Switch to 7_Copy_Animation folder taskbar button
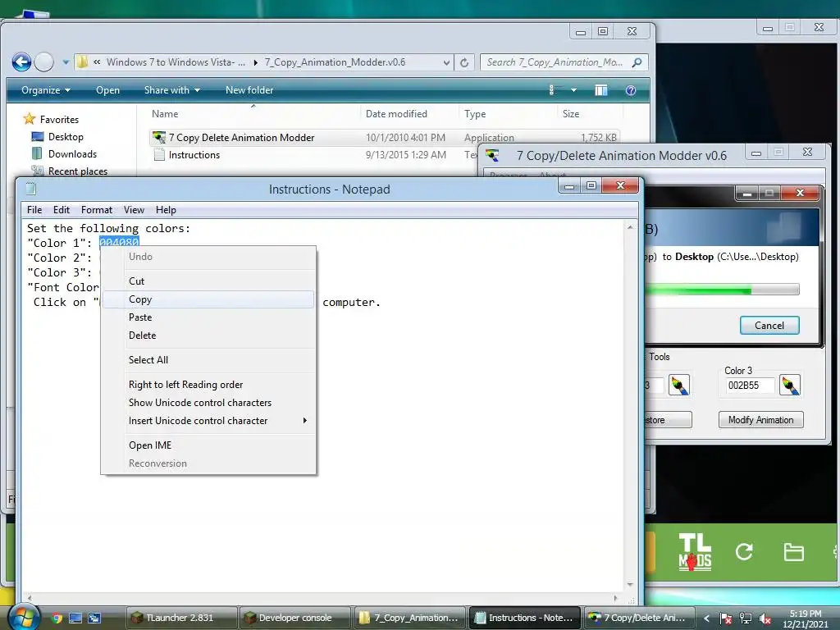Screen dimensions: 840x630 (x=409, y=618)
